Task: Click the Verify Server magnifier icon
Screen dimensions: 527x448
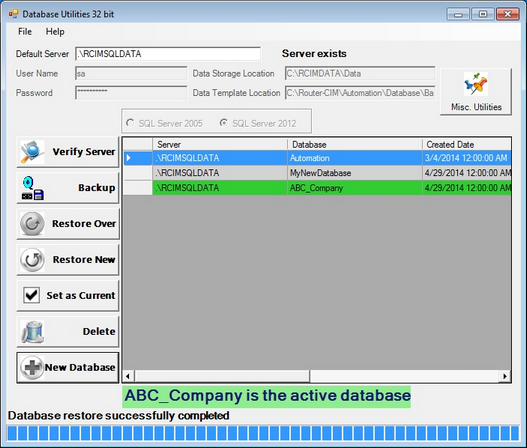Action: pos(32,152)
